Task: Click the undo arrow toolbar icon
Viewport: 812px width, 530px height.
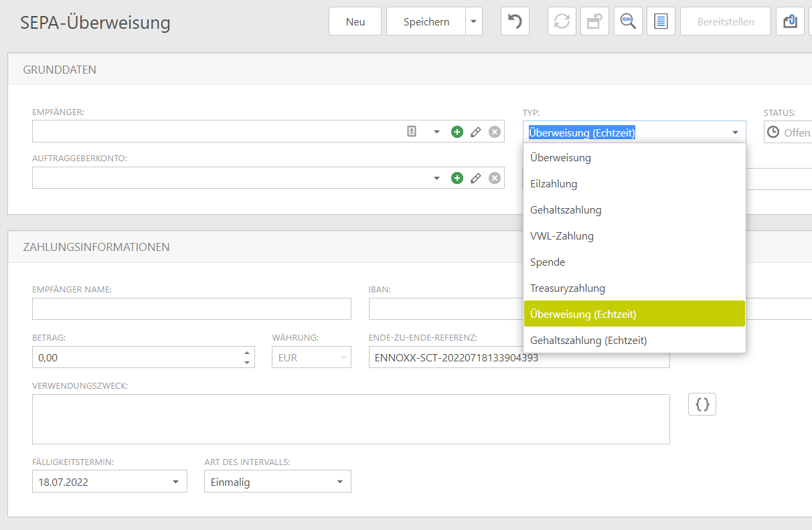Action: pyautogui.click(x=515, y=21)
